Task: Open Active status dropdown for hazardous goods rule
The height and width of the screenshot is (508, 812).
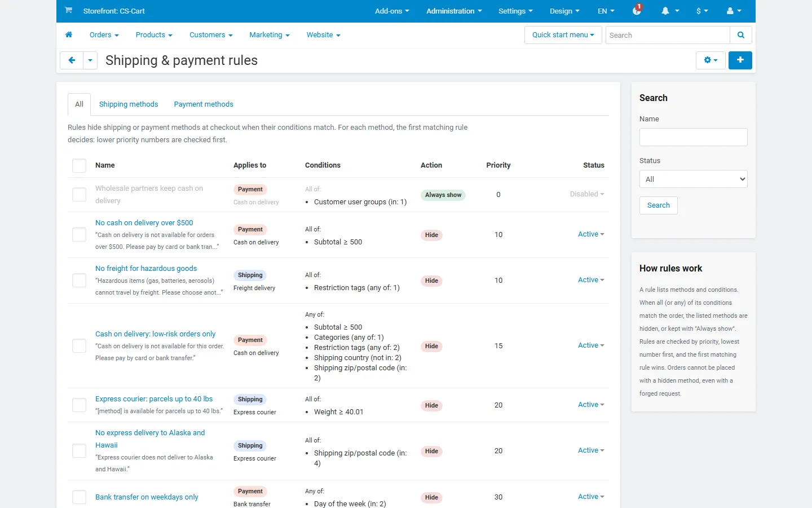Action: (591, 280)
